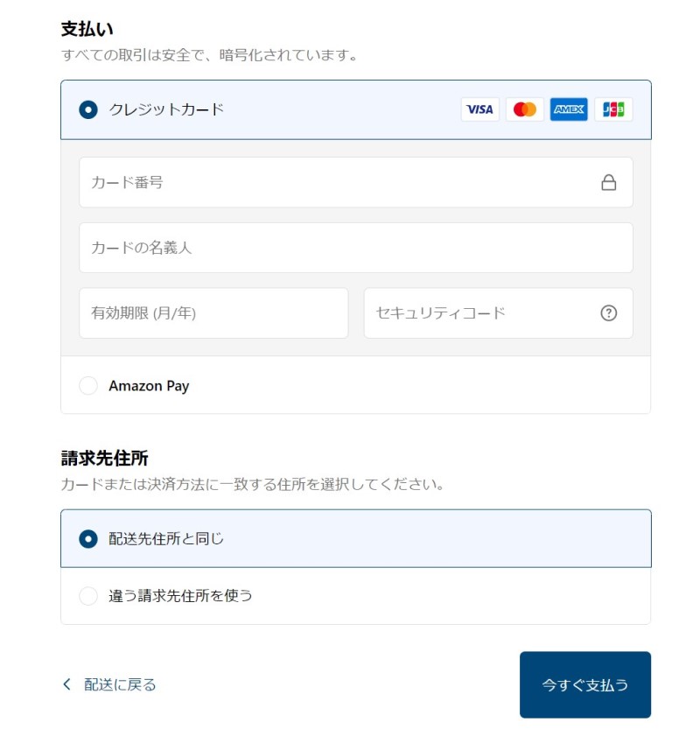Click the lock icon in the card number field
The height and width of the screenshot is (743, 700).
click(610, 181)
